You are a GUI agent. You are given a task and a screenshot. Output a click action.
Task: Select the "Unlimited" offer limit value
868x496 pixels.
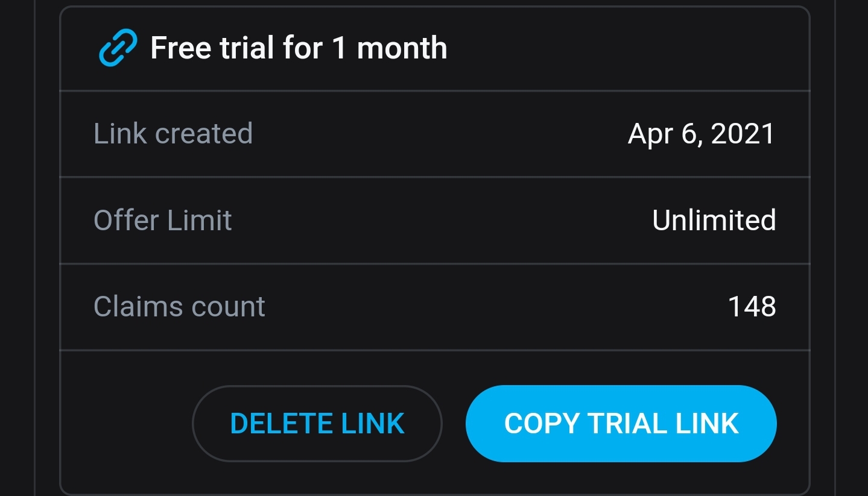click(x=714, y=221)
